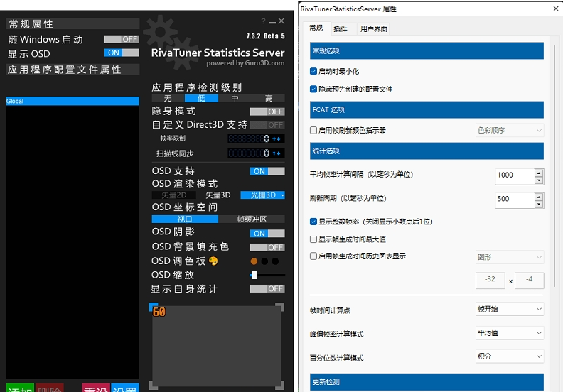Open 峰值帧率计算模式 dropdown showing 平均值
563x392 pixels.
[510, 333]
